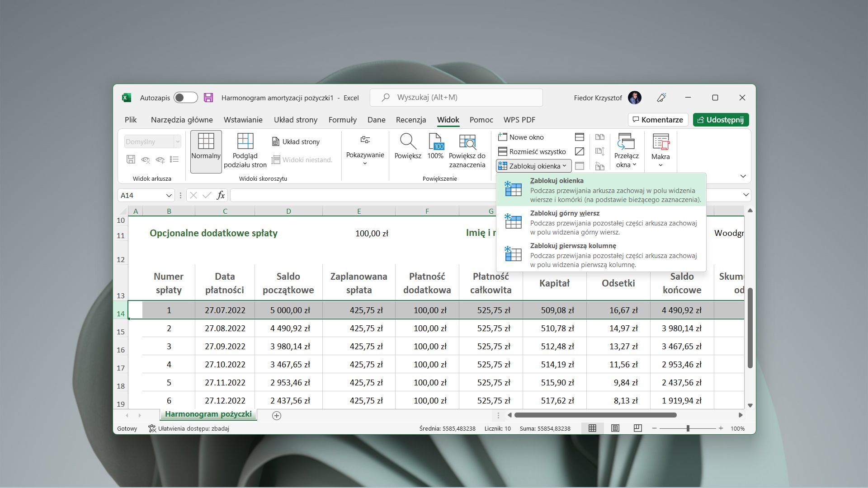Reset zoom with the 100% icon

coord(435,147)
